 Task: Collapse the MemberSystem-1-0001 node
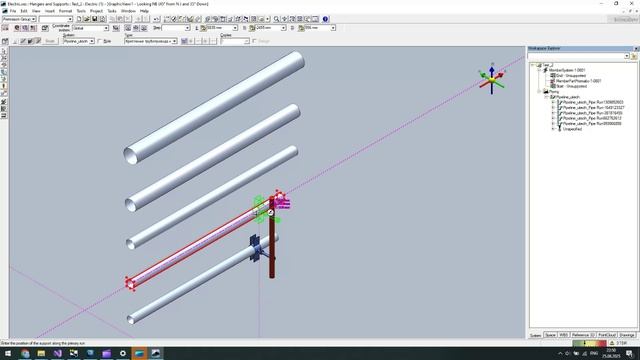[539, 70]
